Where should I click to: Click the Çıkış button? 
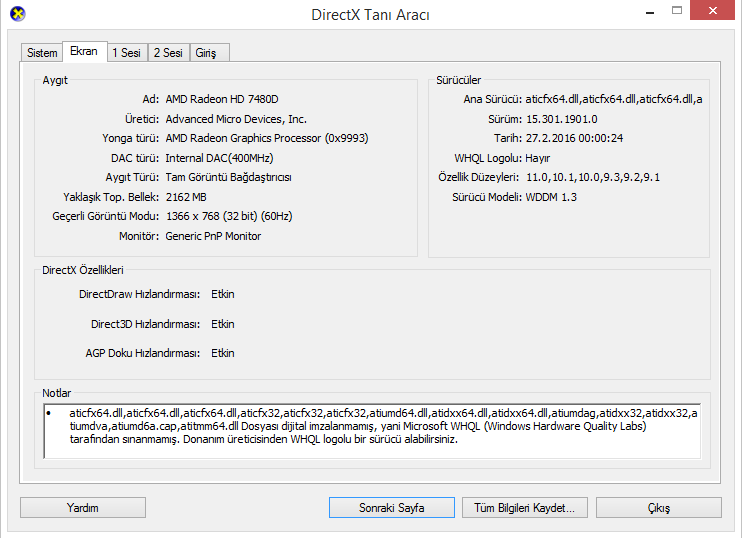click(659, 508)
